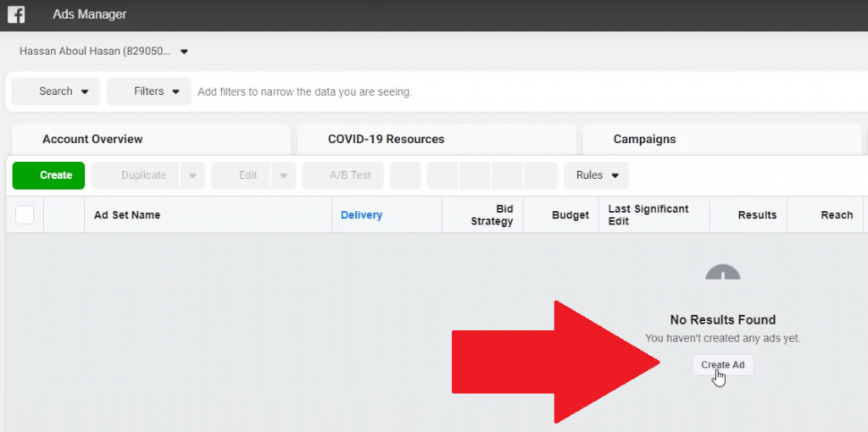
Task: Switch to the Account Overview tab
Action: coord(151,140)
